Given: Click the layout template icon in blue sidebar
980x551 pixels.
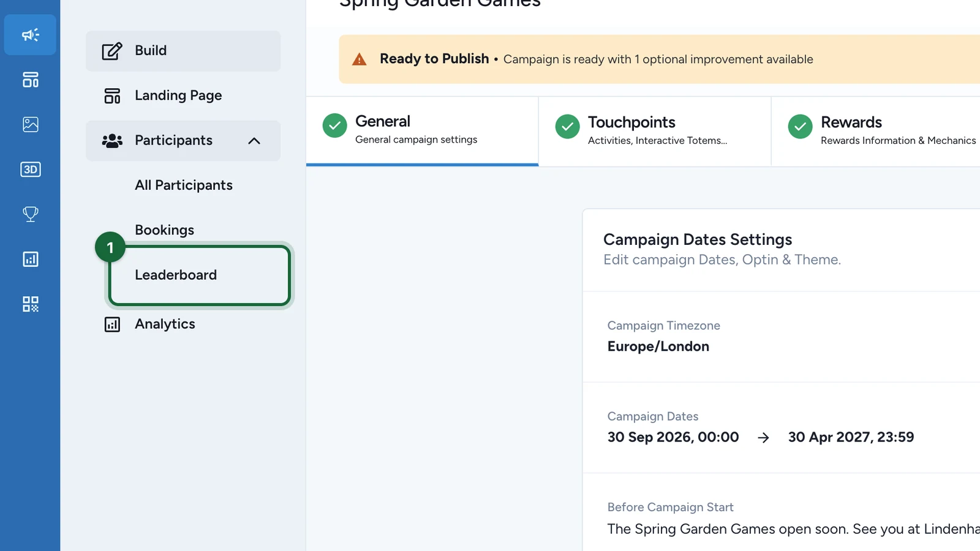Looking at the screenshot, I should point(30,80).
